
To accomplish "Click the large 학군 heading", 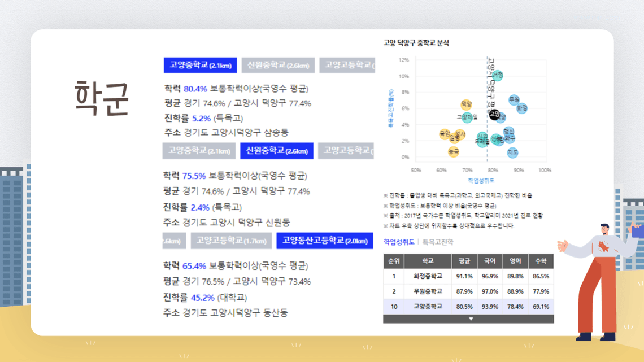I will [102, 98].
